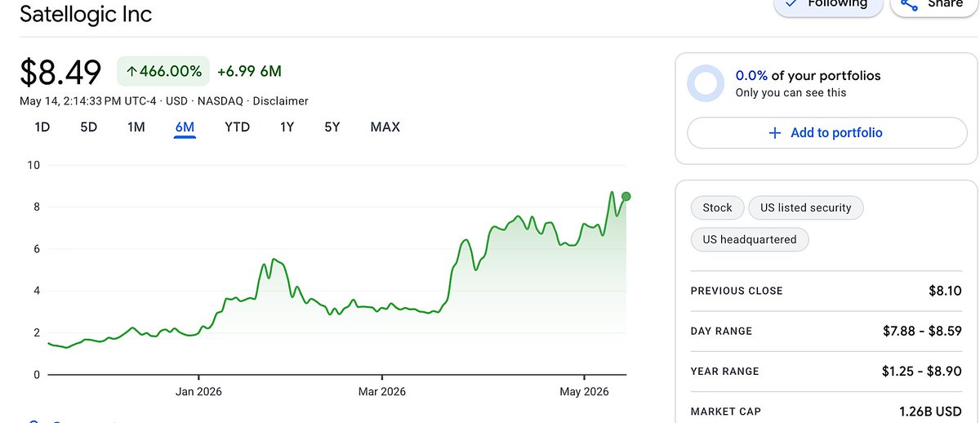Switch chart to 1M range
Screen dimensions: 980x423
pyautogui.click(x=136, y=127)
